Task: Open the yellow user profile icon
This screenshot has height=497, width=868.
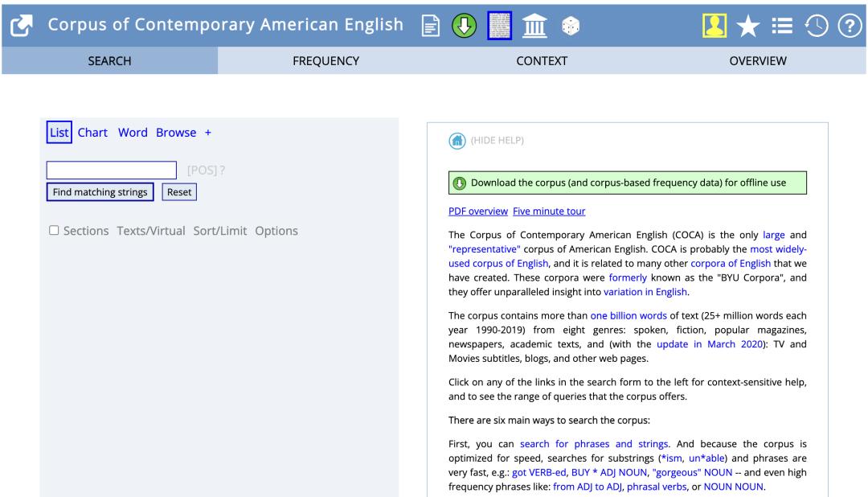Action: pyautogui.click(x=712, y=24)
